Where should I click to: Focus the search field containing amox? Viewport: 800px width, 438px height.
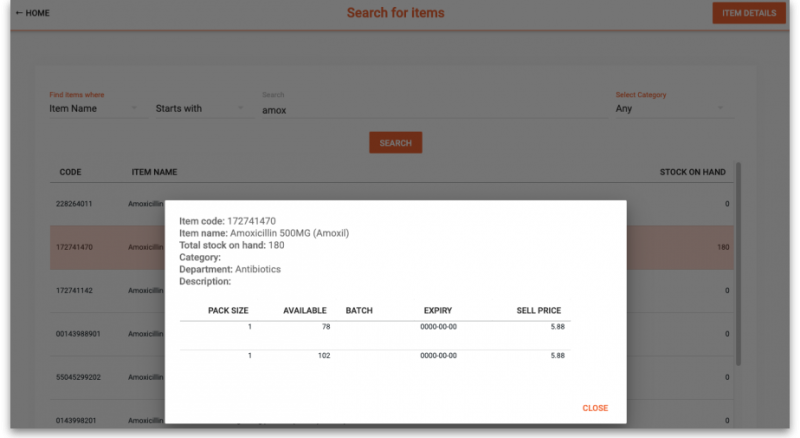(430, 110)
